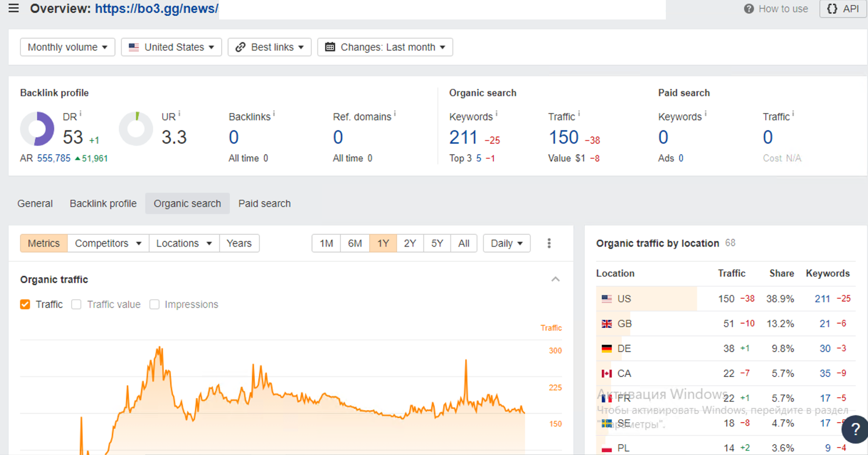
Task: Open the bo3.gg/news URL link
Action: click(x=156, y=8)
